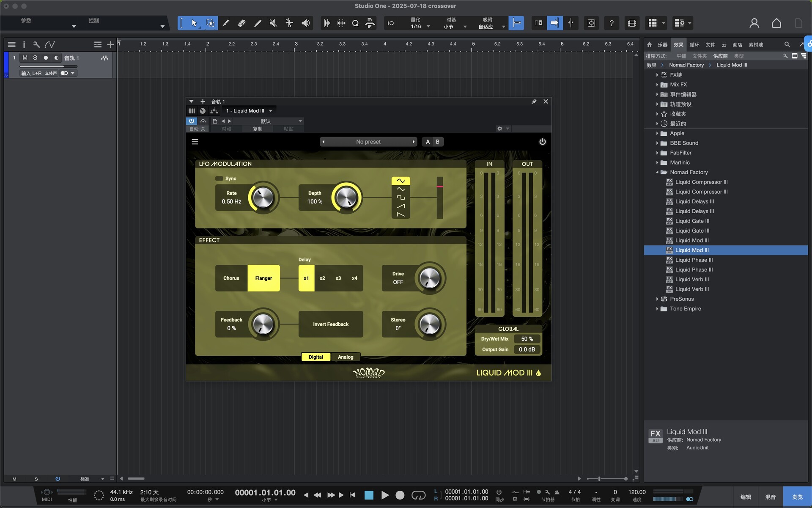Open the browser search magnifier
Viewport: 812px width, 508px height.
[x=787, y=44]
